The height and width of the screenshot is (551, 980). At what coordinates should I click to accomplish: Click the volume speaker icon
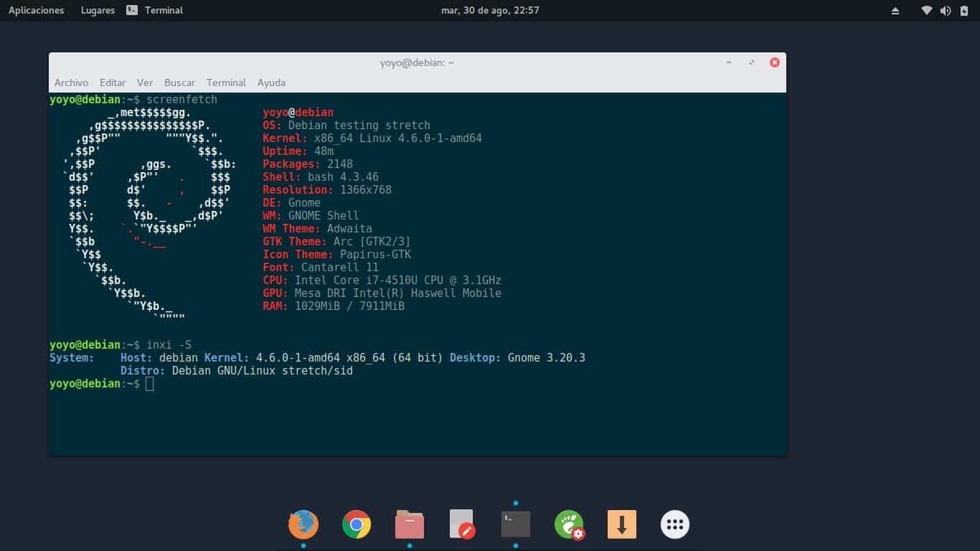[x=945, y=11]
